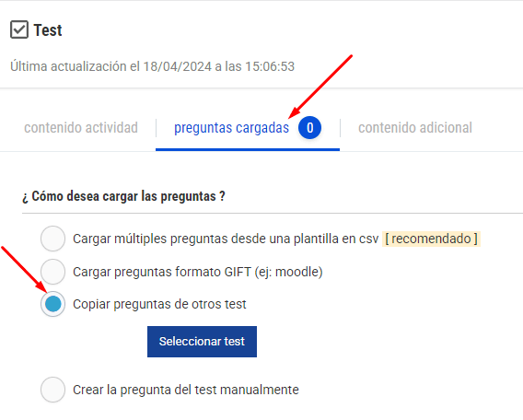Select the create question manually radio button
Screen dimensions: 523x420
tap(52, 390)
